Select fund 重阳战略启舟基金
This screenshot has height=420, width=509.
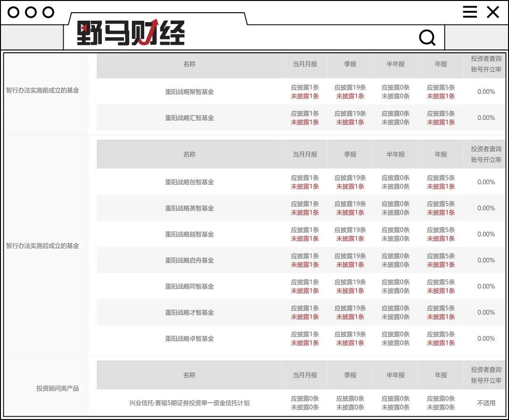point(189,260)
